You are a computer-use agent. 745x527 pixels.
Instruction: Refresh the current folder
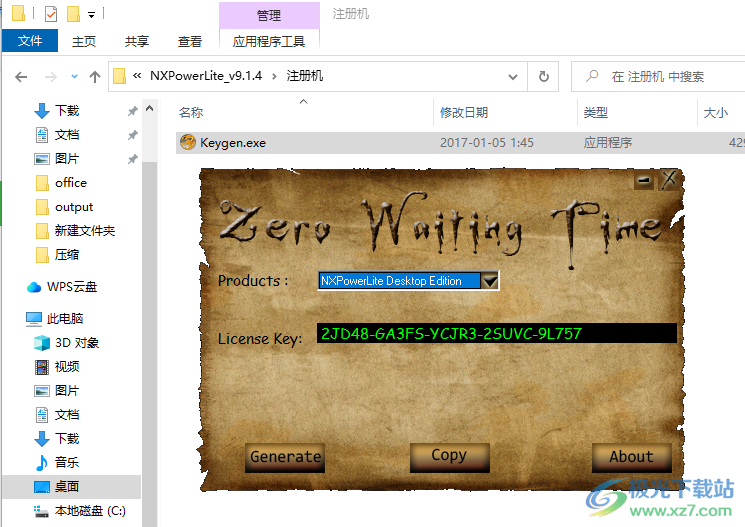[x=544, y=77]
